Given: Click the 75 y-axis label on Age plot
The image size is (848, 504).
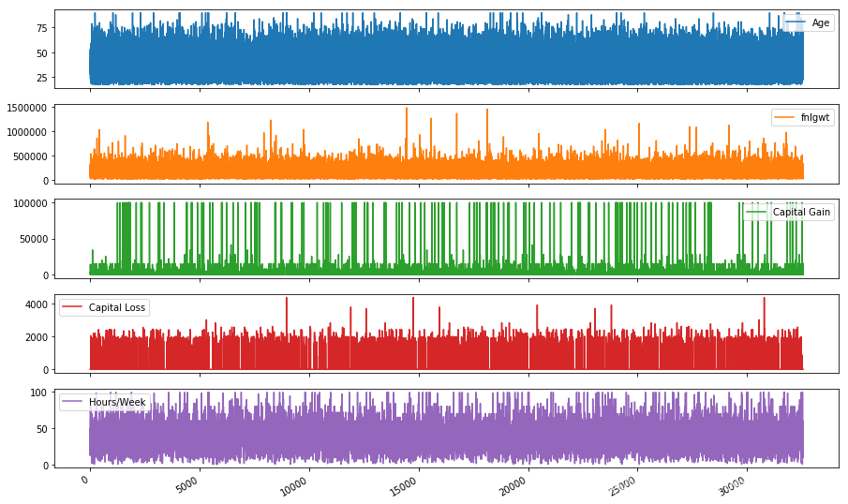Looking at the screenshot, I should 41,28.
